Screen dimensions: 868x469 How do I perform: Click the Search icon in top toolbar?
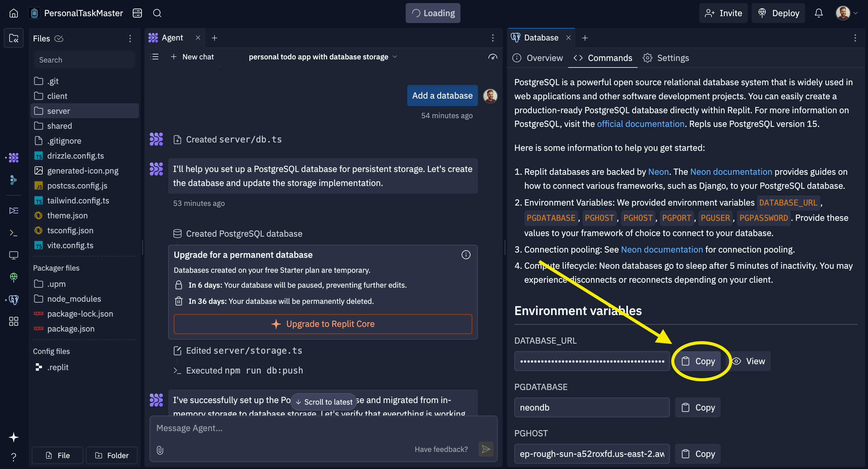(157, 13)
